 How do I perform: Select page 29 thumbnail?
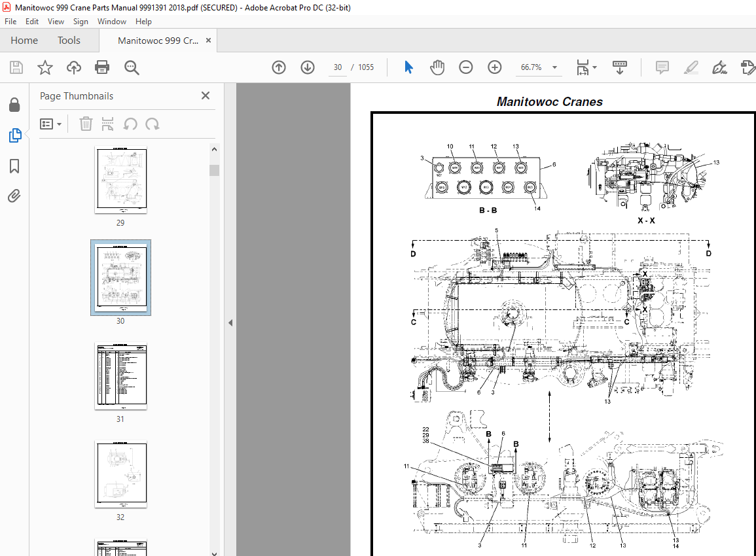(120, 179)
